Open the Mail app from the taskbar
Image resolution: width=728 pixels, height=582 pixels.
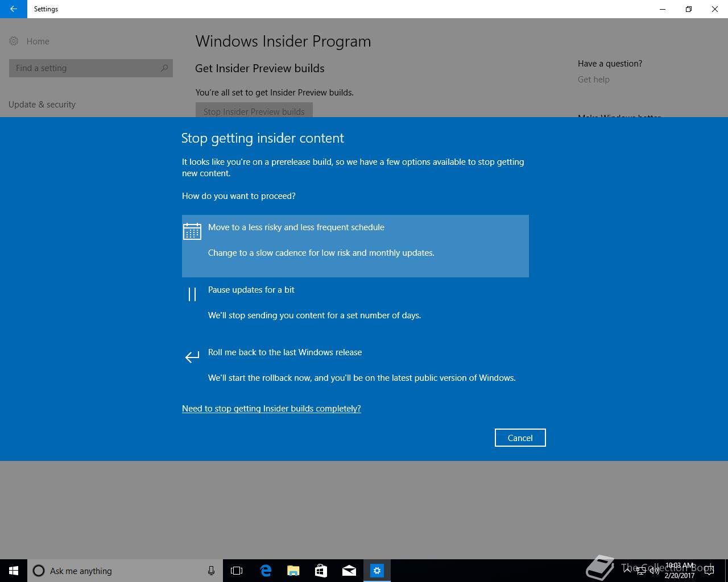349,571
